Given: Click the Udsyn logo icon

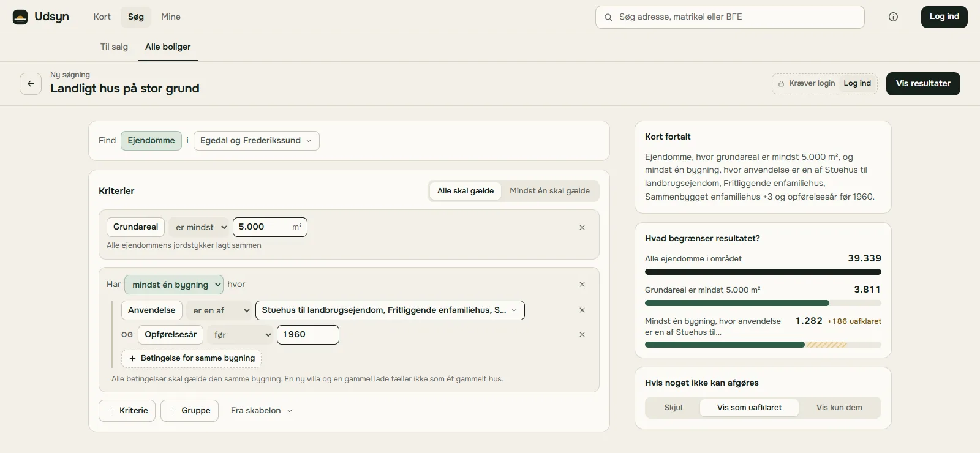Looking at the screenshot, I should click(20, 17).
